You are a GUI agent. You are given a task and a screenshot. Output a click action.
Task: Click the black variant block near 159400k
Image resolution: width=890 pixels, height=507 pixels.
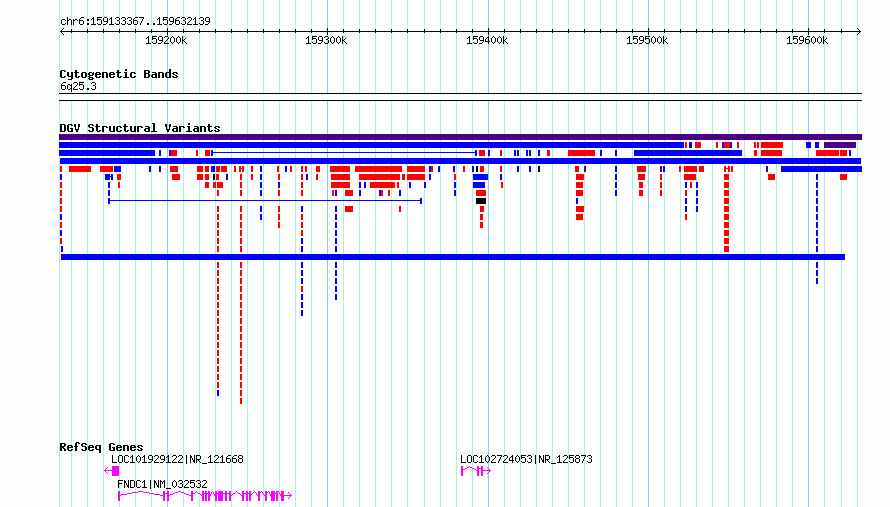481,201
